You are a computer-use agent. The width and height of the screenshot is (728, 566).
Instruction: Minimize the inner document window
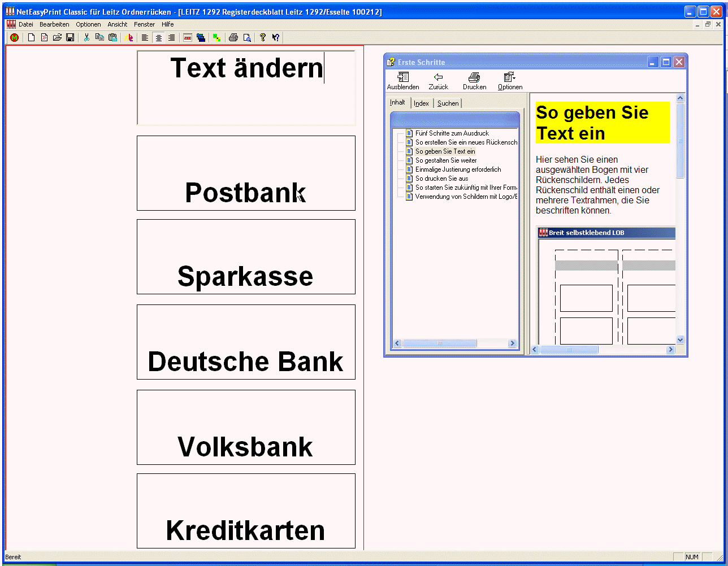click(x=698, y=24)
